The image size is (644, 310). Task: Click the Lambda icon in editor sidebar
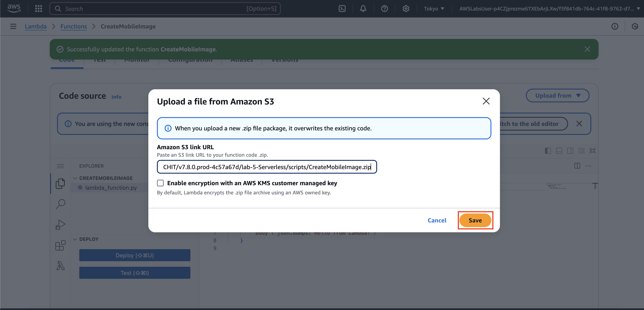point(60,266)
